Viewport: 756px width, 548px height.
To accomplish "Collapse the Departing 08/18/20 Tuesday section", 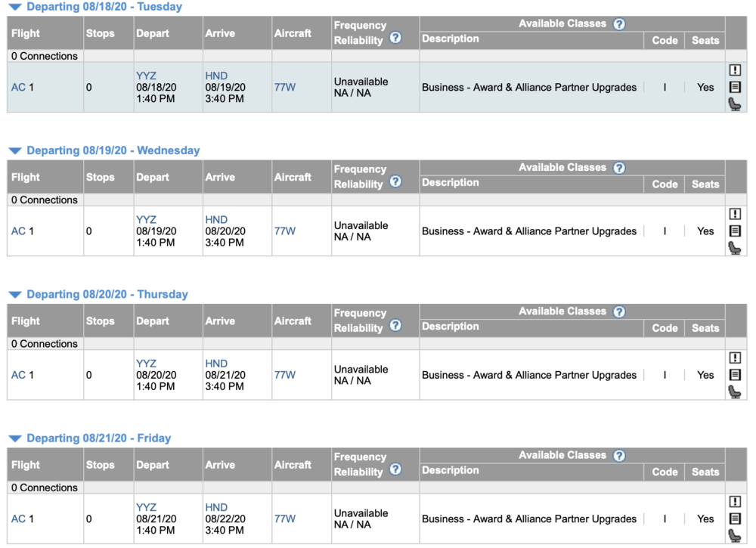I will (15, 7).
